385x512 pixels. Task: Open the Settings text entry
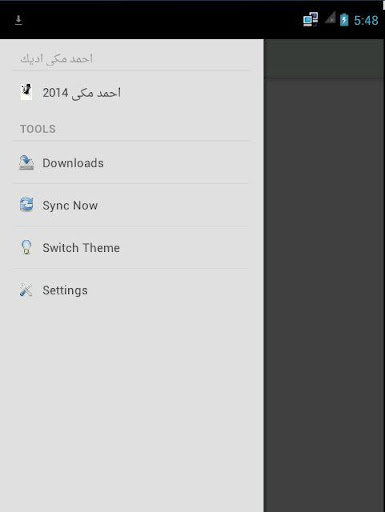coord(65,290)
